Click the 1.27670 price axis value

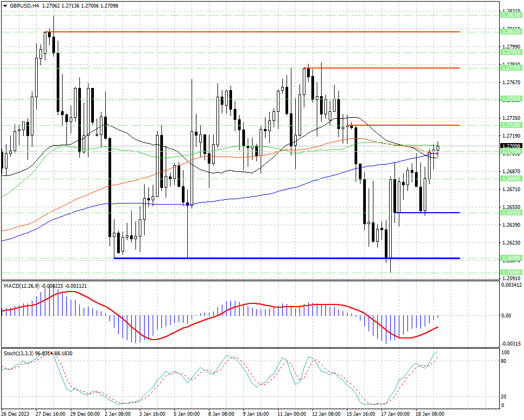(511, 82)
